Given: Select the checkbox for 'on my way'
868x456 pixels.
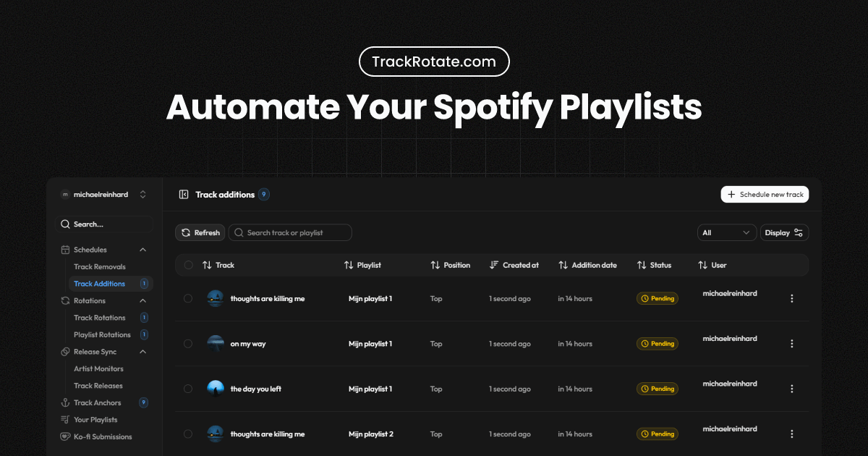Looking at the screenshot, I should coord(188,344).
